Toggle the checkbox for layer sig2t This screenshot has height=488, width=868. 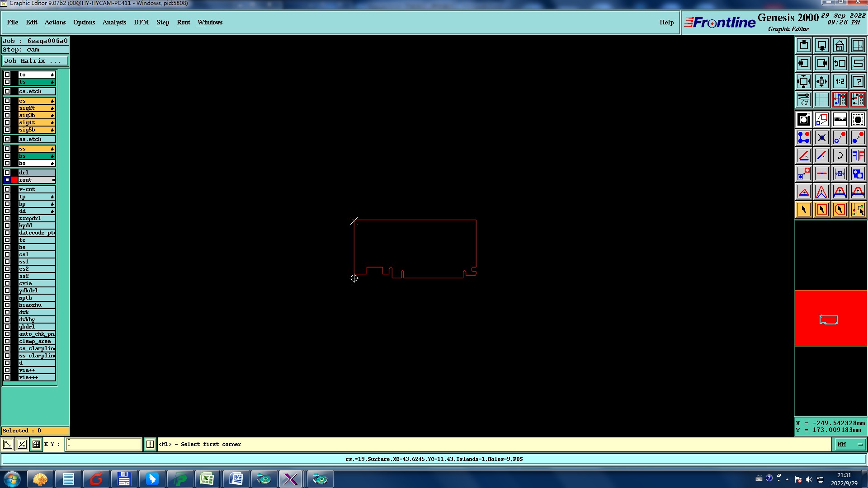tap(7, 108)
